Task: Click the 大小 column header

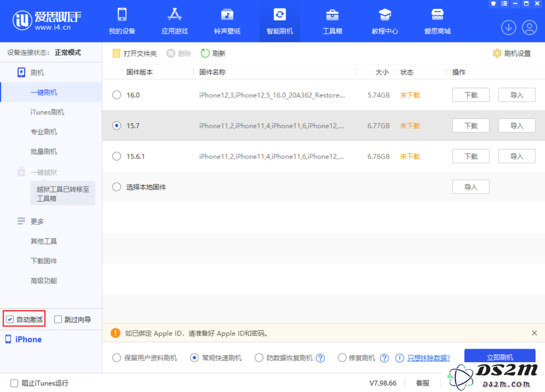Action: tap(382, 72)
